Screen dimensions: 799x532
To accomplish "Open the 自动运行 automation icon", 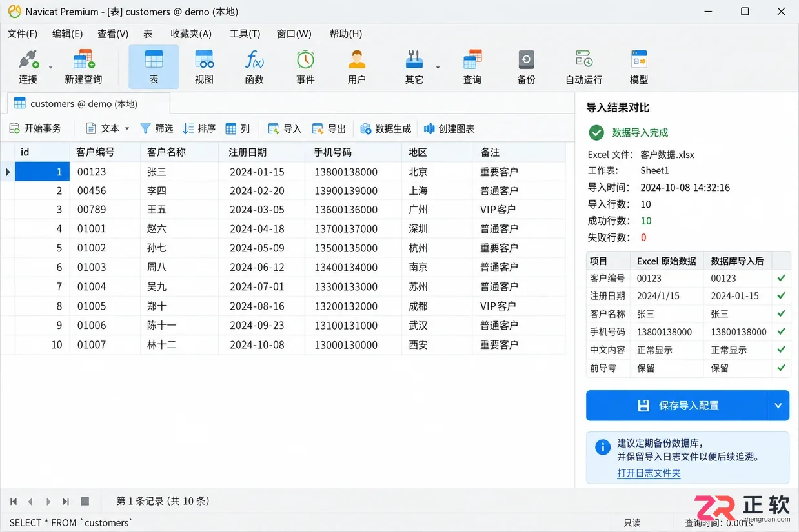I will pos(583,61).
